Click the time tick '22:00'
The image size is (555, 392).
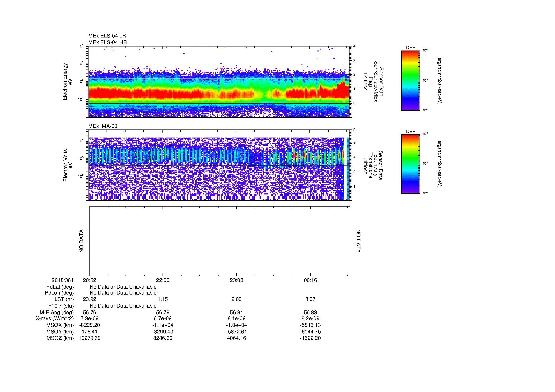click(x=163, y=280)
